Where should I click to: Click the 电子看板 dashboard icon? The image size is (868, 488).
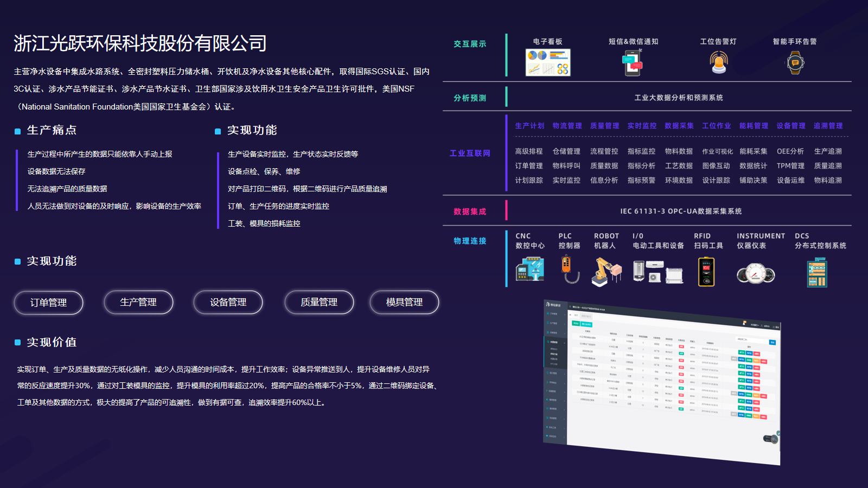click(x=547, y=62)
